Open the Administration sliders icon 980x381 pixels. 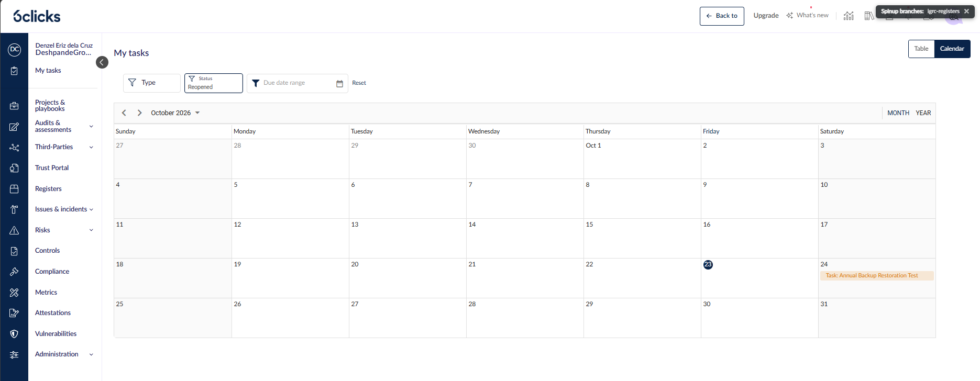(14, 354)
